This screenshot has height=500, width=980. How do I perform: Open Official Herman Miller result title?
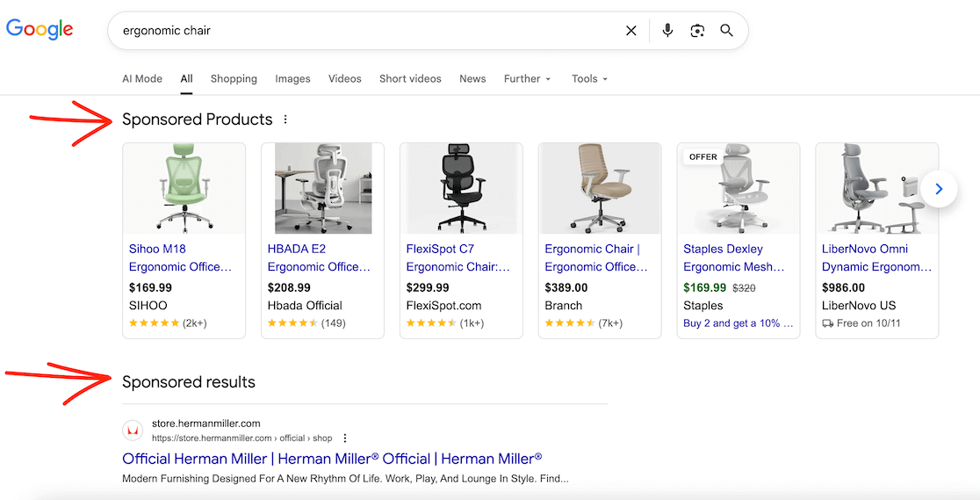tap(332, 459)
